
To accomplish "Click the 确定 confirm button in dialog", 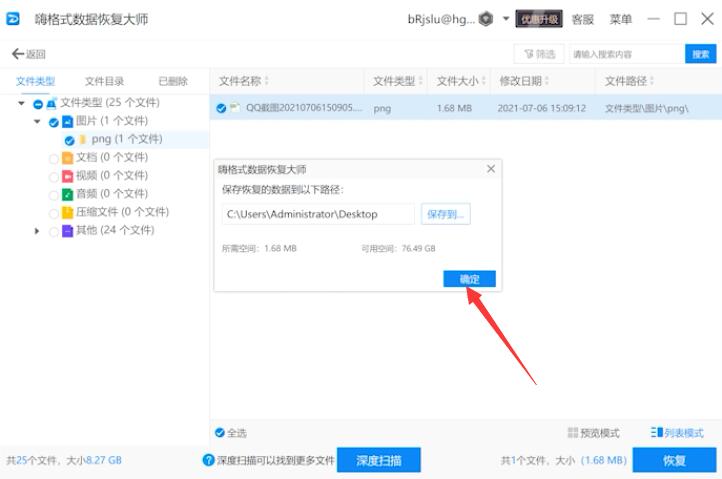I will pos(469,279).
